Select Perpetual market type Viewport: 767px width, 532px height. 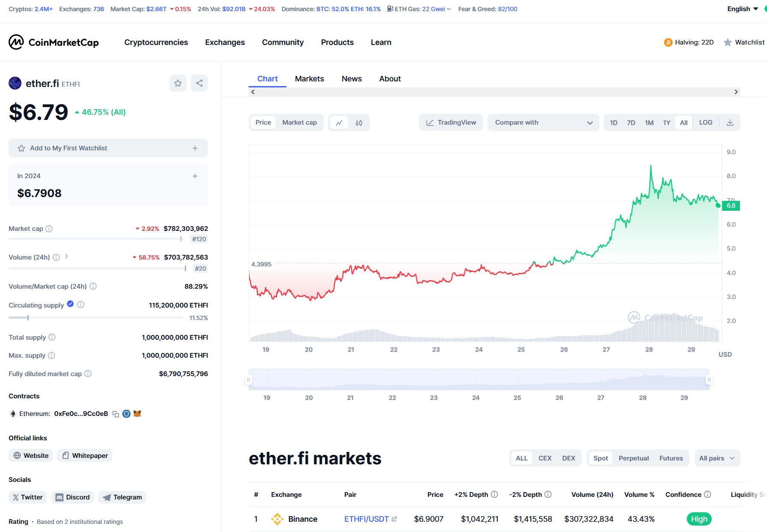click(634, 458)
